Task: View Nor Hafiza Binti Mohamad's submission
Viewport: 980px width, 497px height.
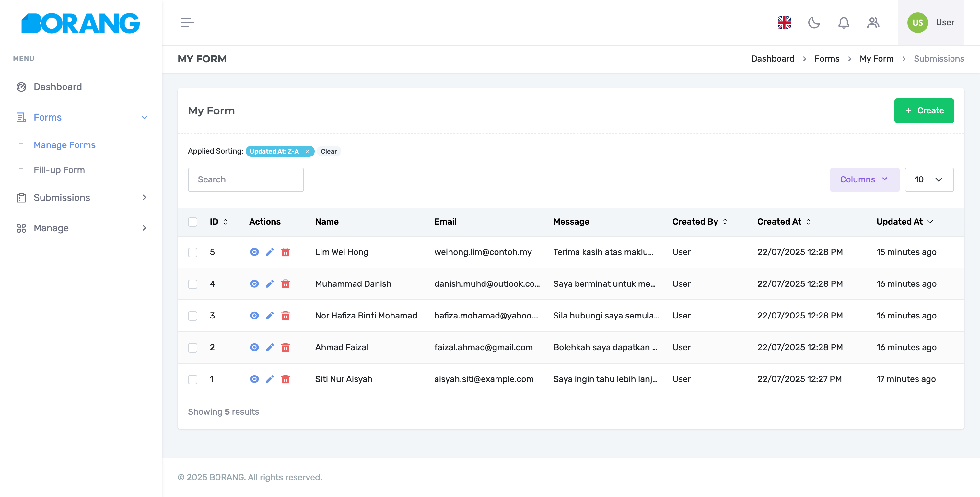Action: point(254,316)
